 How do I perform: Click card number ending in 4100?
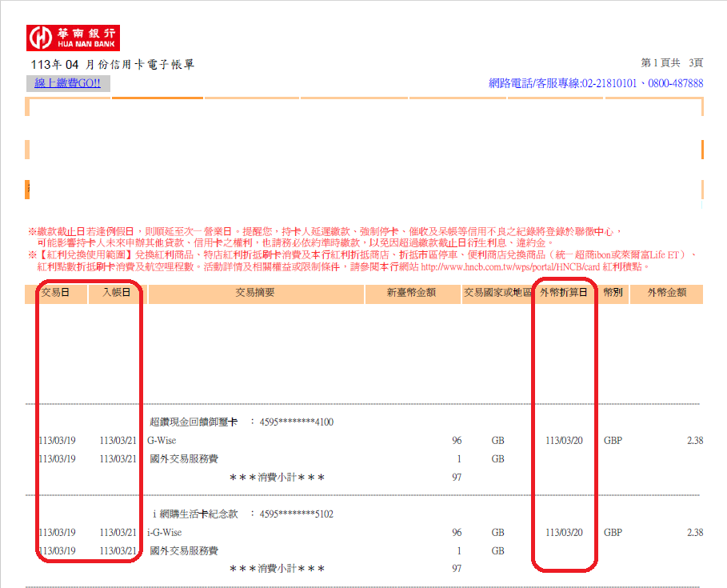pos(297,422)
